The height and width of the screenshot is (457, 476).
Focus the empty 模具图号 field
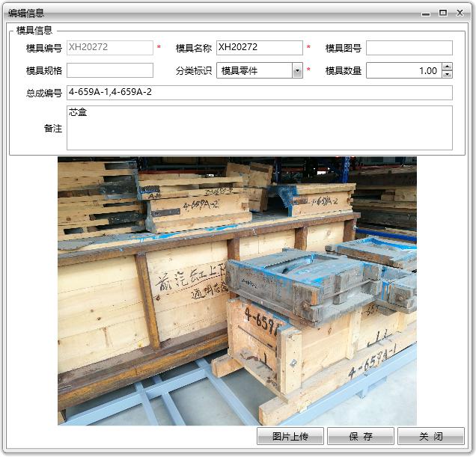(409, 48)
